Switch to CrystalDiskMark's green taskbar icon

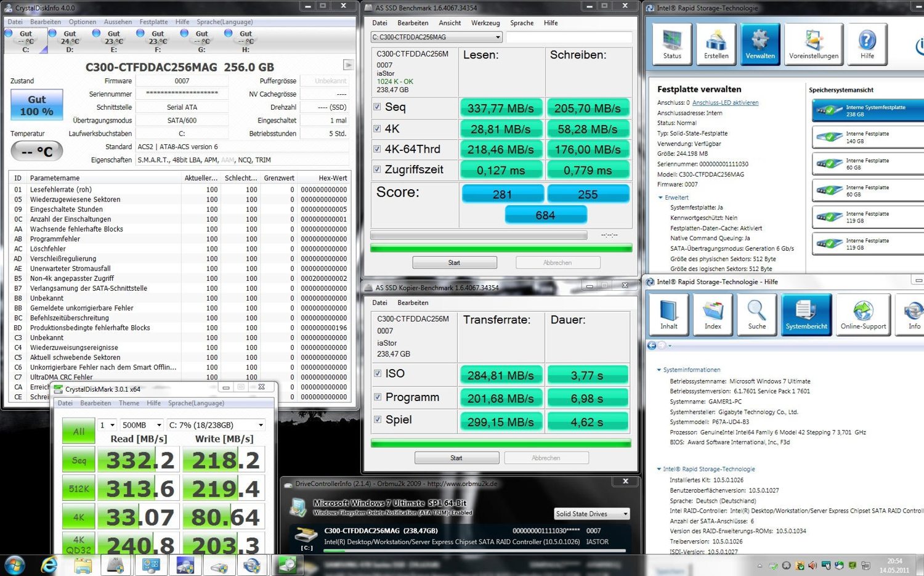tap(286, 565)
